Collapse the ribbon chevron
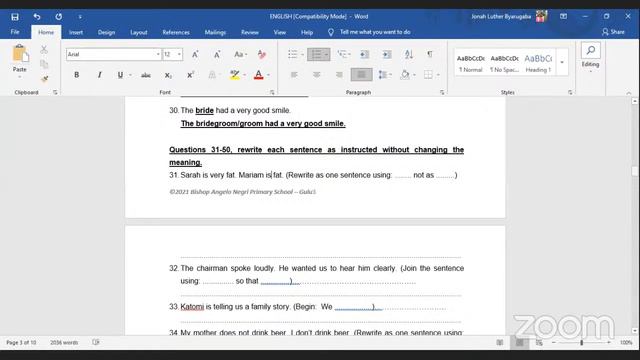 pos(629,93)
